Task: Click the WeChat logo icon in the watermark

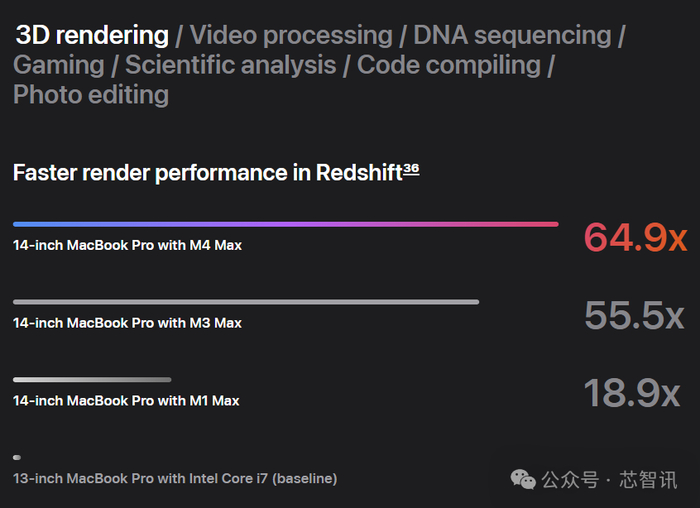Action: (x=523, y=480)
